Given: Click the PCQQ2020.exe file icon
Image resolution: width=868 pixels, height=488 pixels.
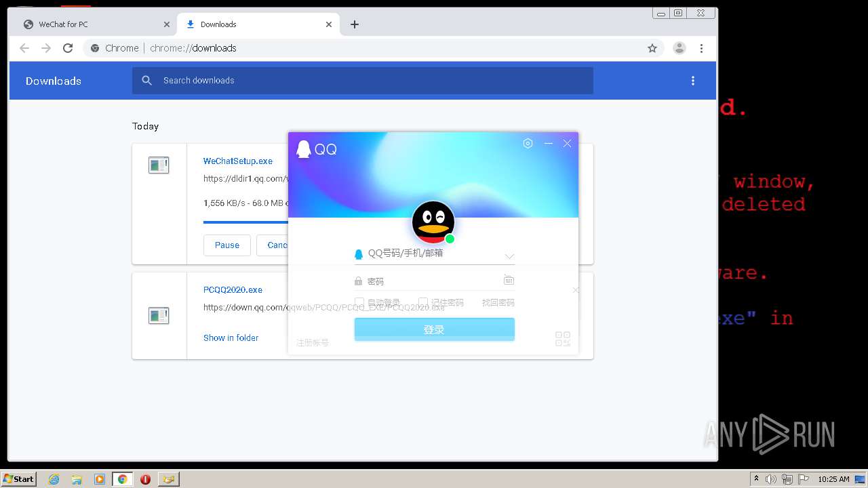Looking at the screenshot, I should point(159,315).
